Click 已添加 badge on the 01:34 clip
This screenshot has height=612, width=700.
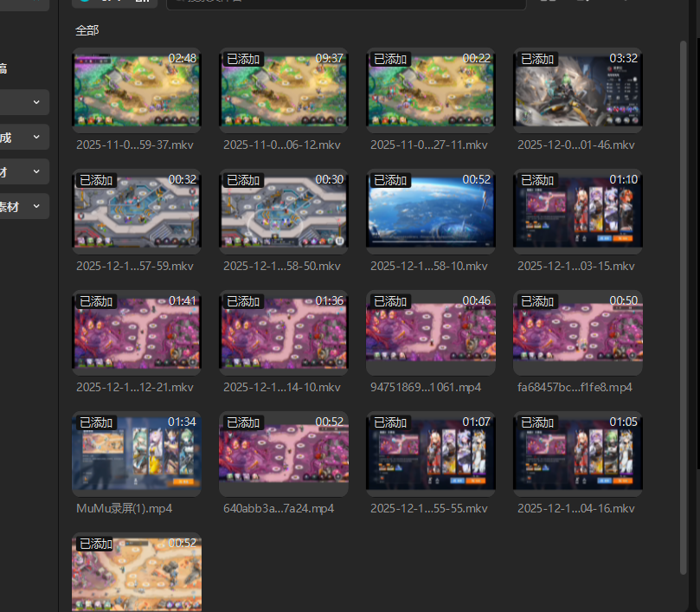(96, 422)
